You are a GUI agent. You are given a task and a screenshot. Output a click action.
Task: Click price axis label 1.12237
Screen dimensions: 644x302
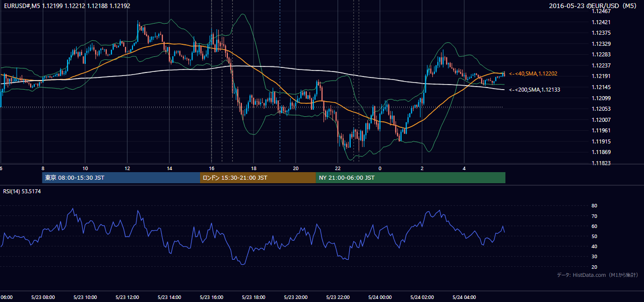[x=602, y=65]
